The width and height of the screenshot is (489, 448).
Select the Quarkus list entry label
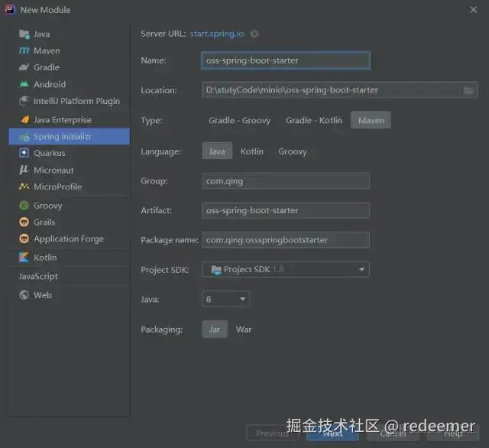tap(50, 153)
